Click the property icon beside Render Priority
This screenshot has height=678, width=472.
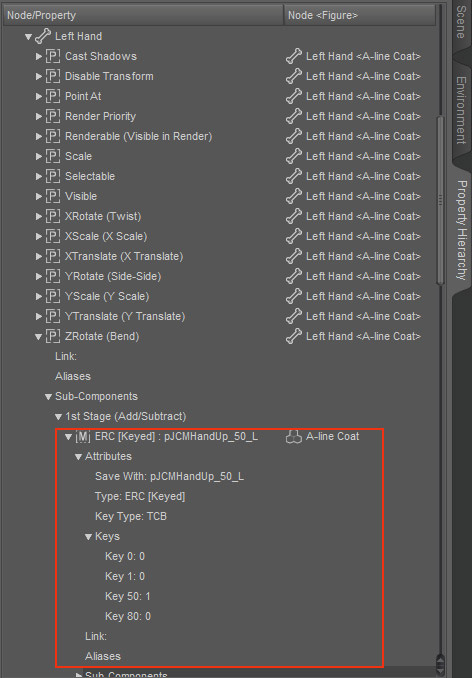pyautogui.click(x=53, y=116)
